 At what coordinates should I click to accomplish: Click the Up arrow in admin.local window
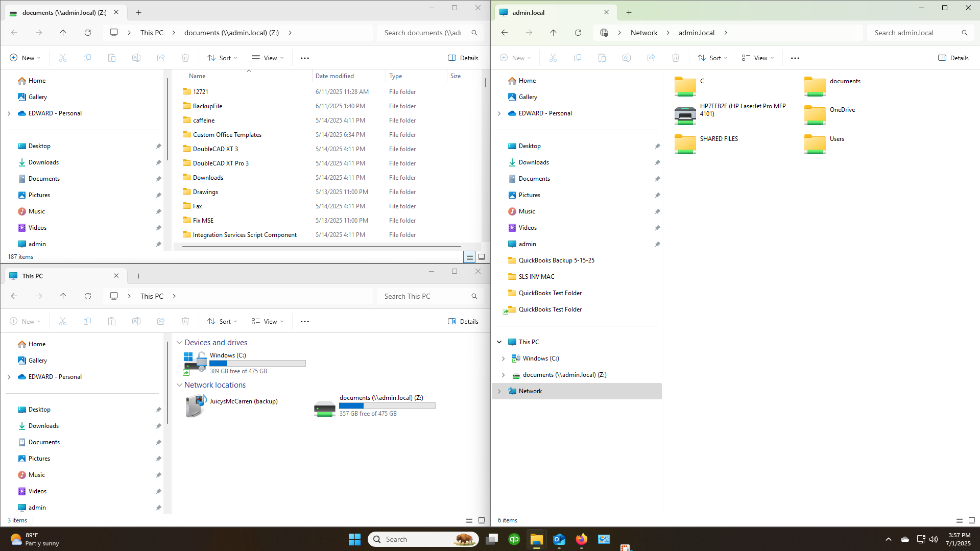click(554, 33)
